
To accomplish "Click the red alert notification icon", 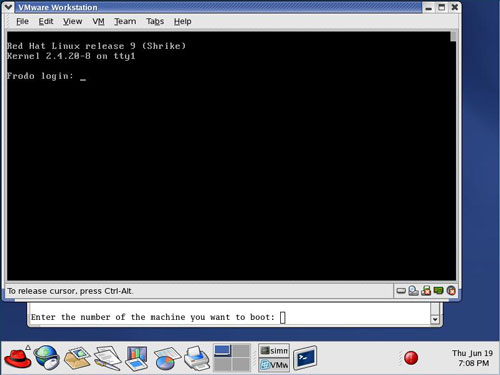I will tap(411, 358).
